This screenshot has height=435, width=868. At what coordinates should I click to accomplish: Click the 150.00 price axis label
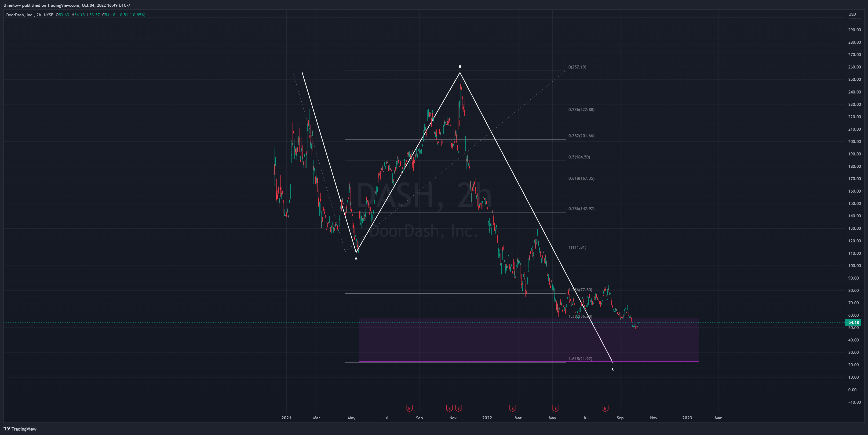point(854,203)
